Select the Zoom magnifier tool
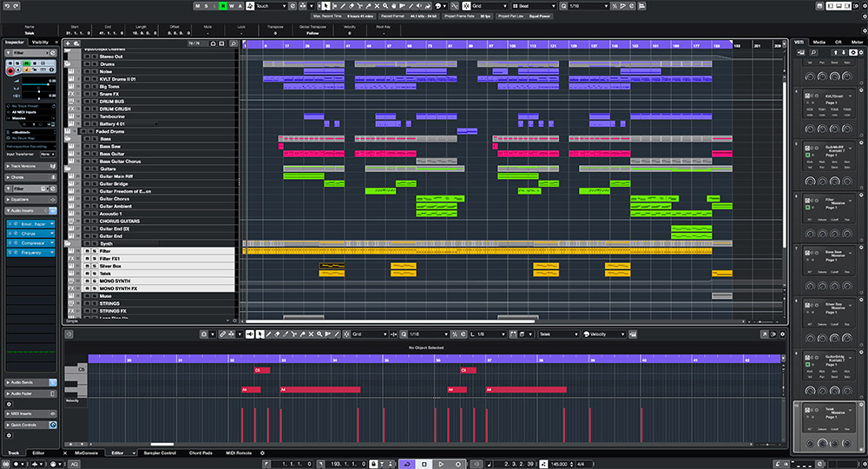Image resolution: width=868 pixels, height=469 pixels. [x=384, y=6]
